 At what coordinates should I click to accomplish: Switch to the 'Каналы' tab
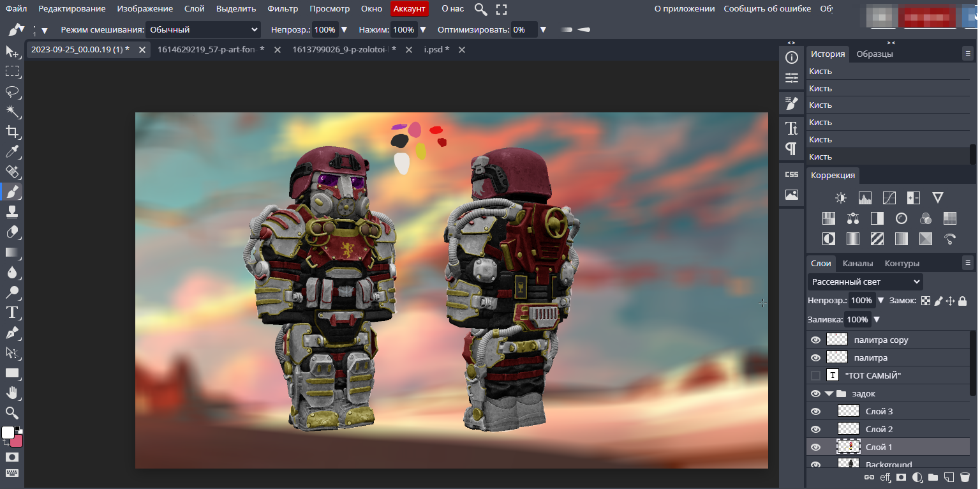click(x=857, y=263)
